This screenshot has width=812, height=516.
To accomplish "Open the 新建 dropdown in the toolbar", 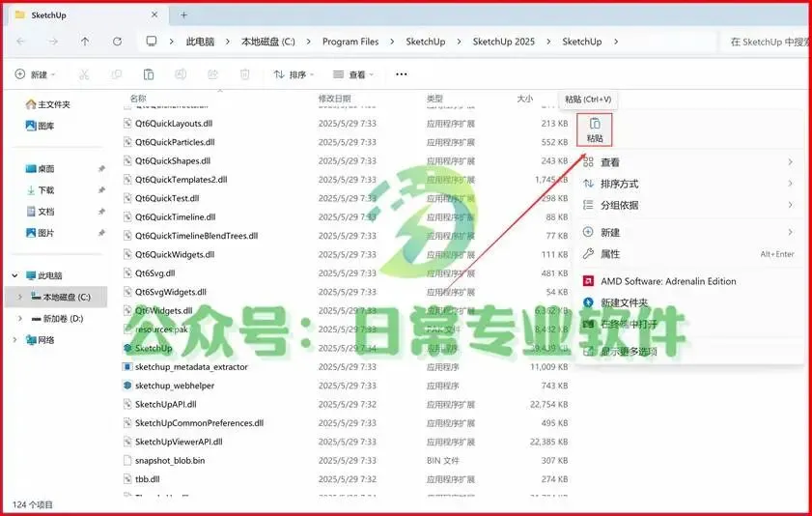I will pyautogui.click(x=35, y=74).
